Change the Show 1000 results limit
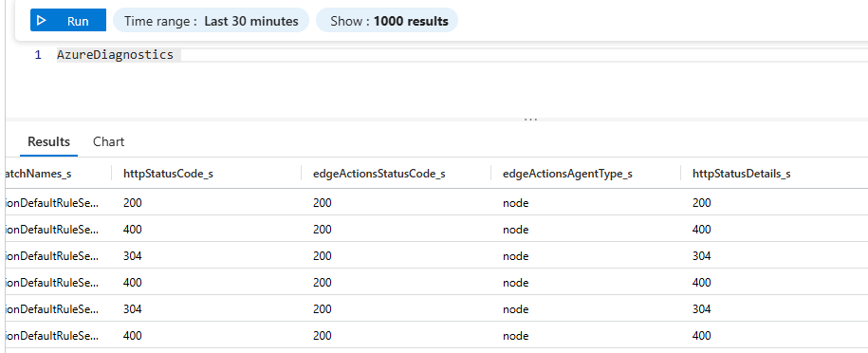Screen dimensions: 868x353 387,21
